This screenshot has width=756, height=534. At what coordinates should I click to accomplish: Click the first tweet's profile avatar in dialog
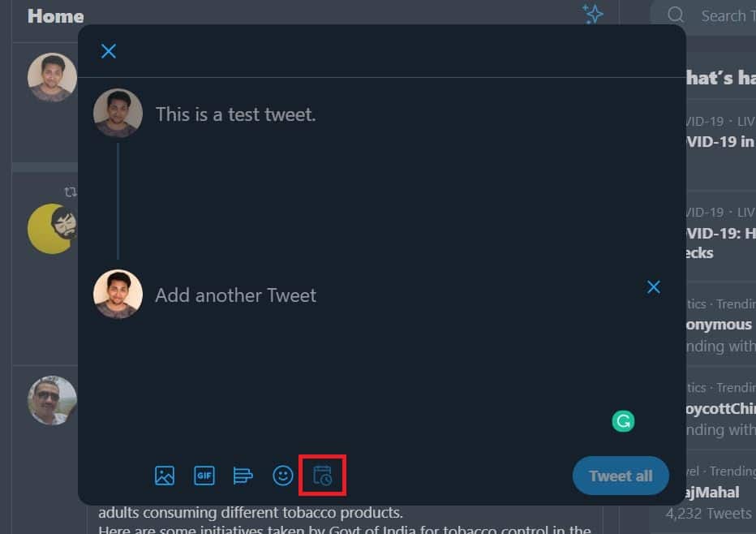pos(118,113)
